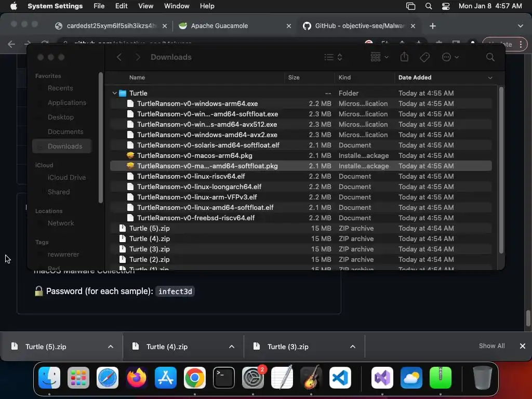Screen dimensions: 532x399
Task: Click the Finder Share toolbar icon
Action: (404, 57)
